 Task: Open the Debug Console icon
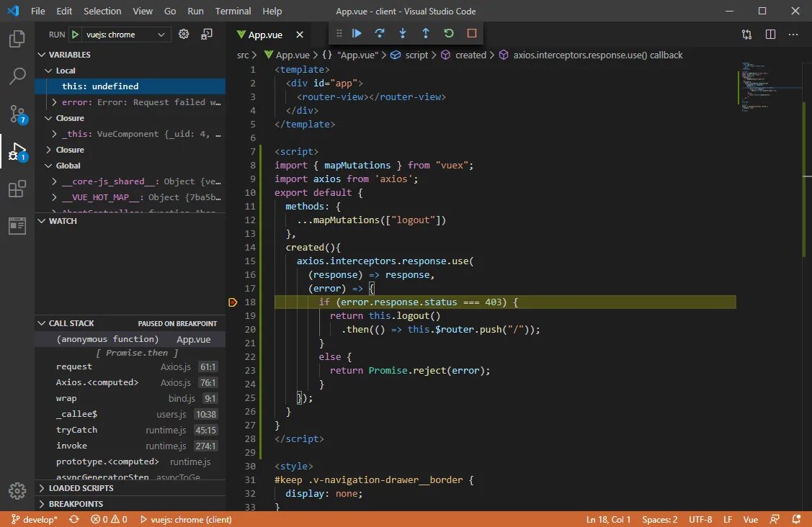207,34
